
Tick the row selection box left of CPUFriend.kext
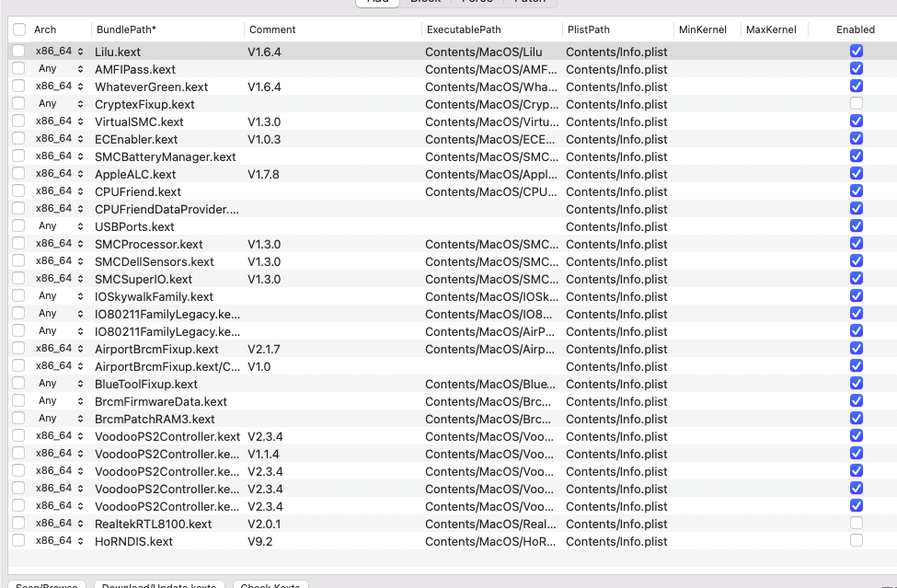pos(18,190)
